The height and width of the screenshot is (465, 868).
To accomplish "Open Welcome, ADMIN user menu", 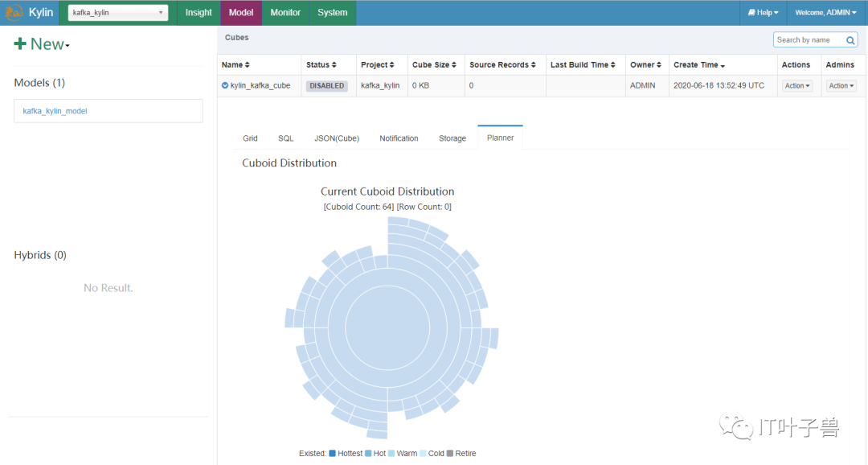I will (x=825, y=12).
